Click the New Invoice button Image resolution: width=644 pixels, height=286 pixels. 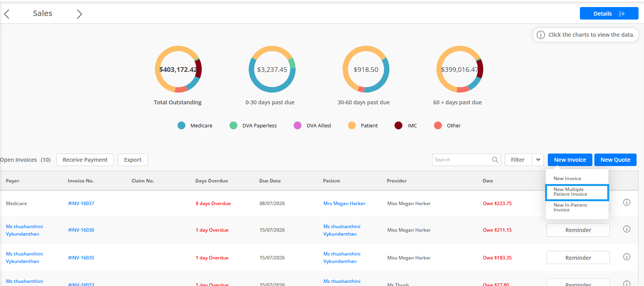coord(570,160)
